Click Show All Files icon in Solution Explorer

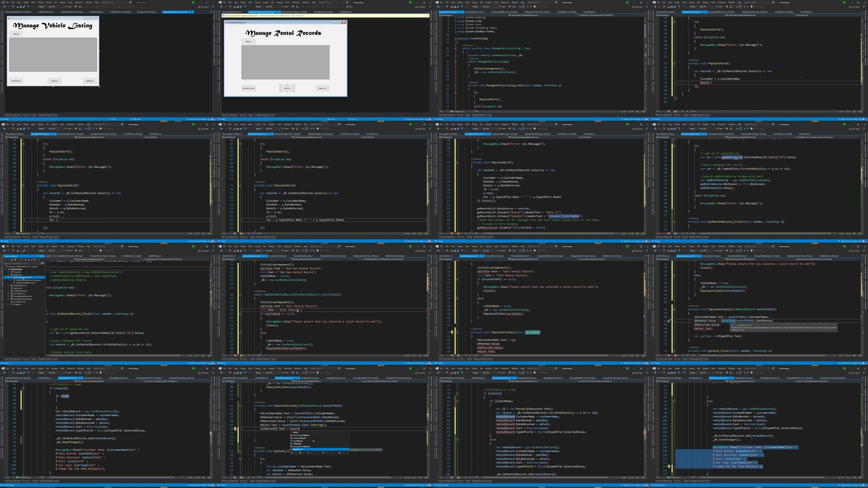(x=35, y=260)
